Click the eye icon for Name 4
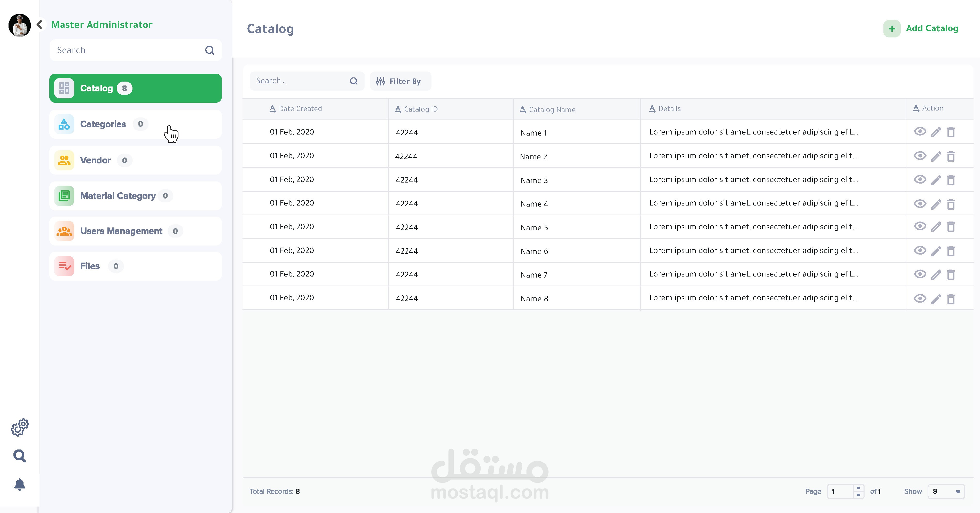 pos(920,203)
